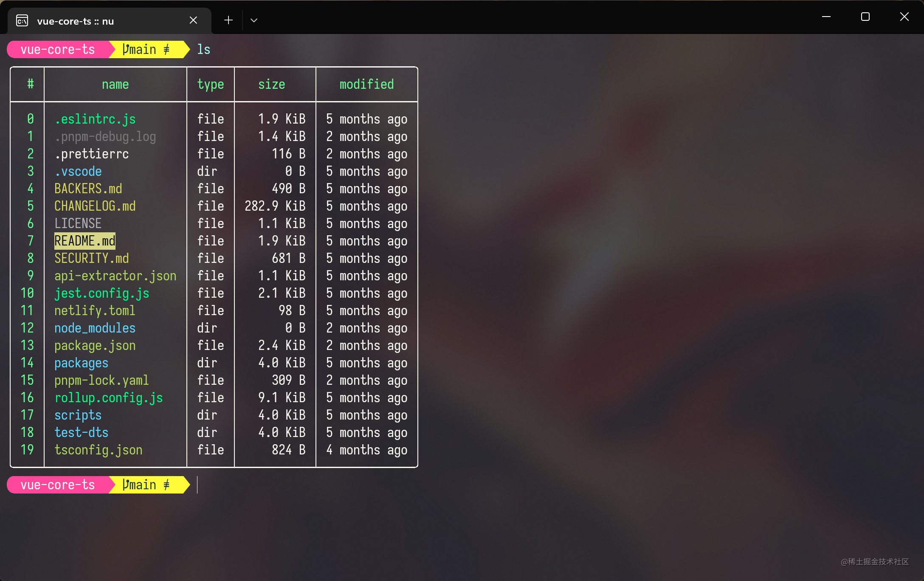Click the node_modules directory name
The width and height of the screenshot is (924, 581).
[x=95, y=328]
